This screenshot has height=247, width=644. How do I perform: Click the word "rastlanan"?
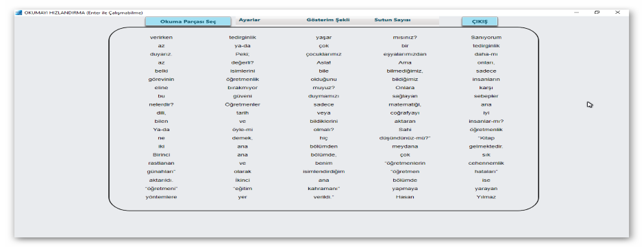click(162, 163)
